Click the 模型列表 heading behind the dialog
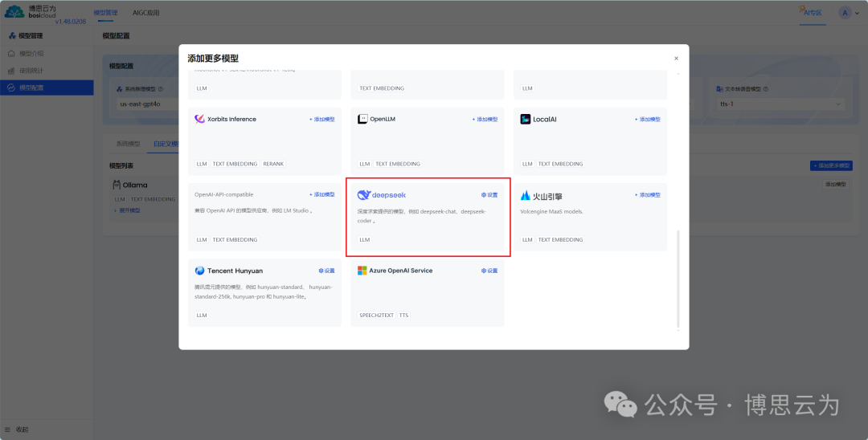Viewport: 868px width, 440px height. pos(121,166)
